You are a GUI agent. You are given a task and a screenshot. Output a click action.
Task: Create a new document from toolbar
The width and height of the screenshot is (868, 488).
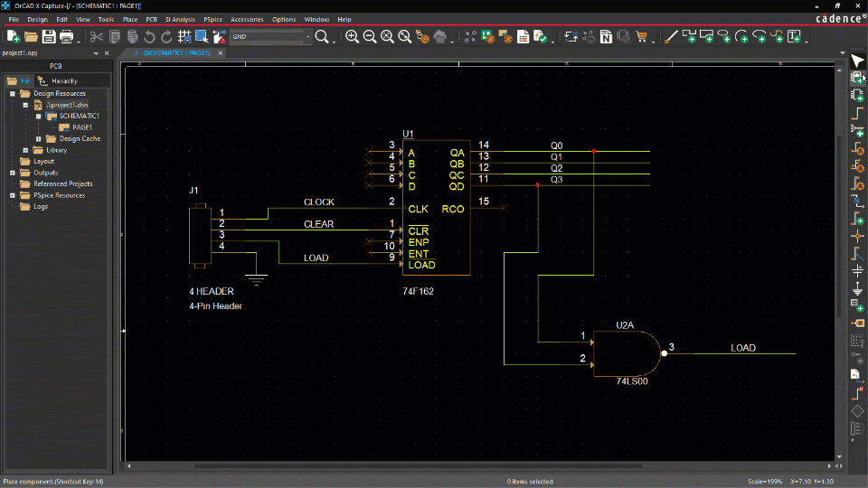[14, 37]
